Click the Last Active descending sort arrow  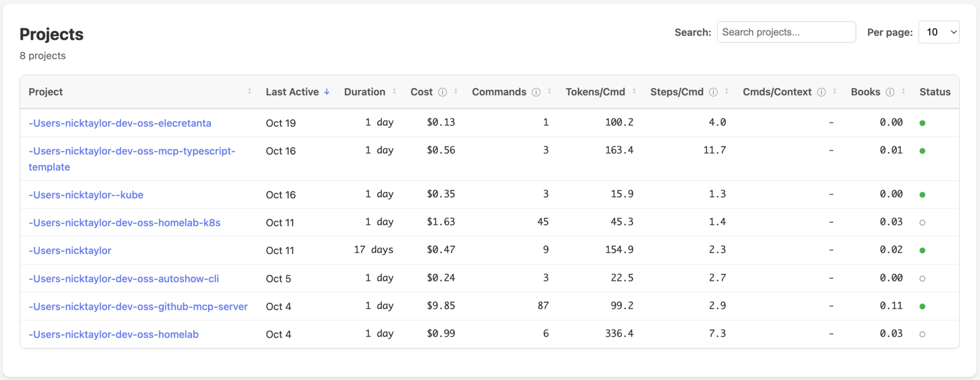(x=327, y=92)
